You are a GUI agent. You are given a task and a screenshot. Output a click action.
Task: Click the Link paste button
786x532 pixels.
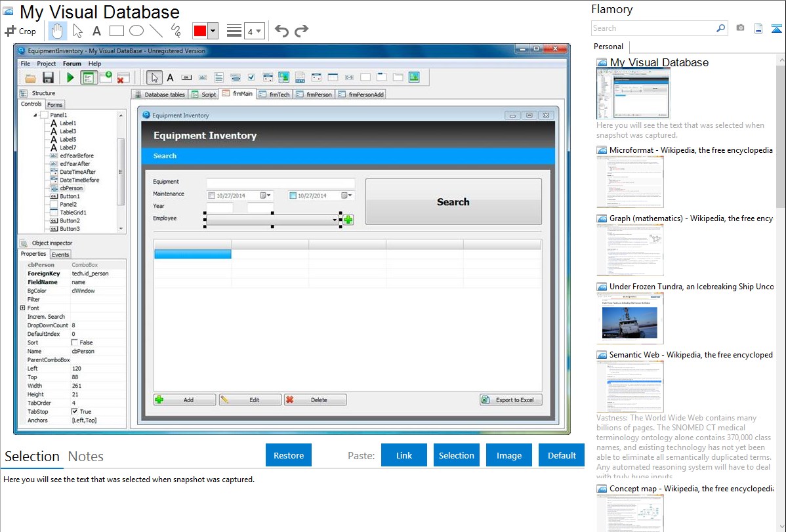coord(404,455)
